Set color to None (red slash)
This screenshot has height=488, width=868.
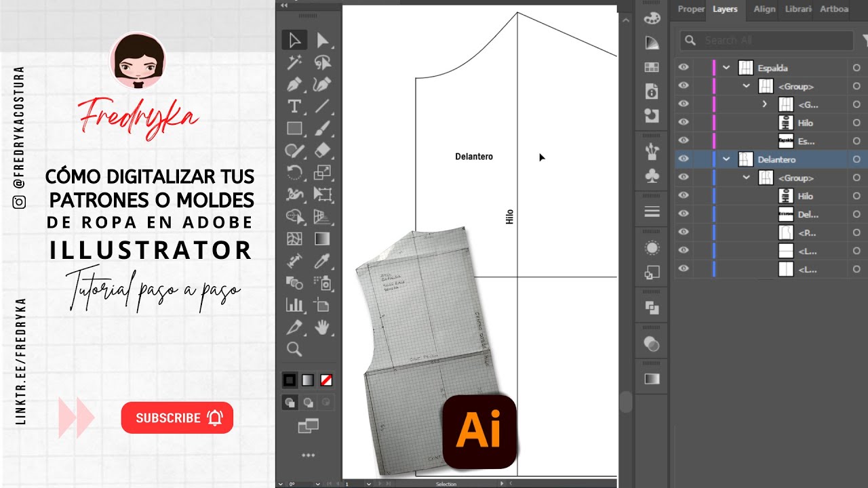(326, 380)
